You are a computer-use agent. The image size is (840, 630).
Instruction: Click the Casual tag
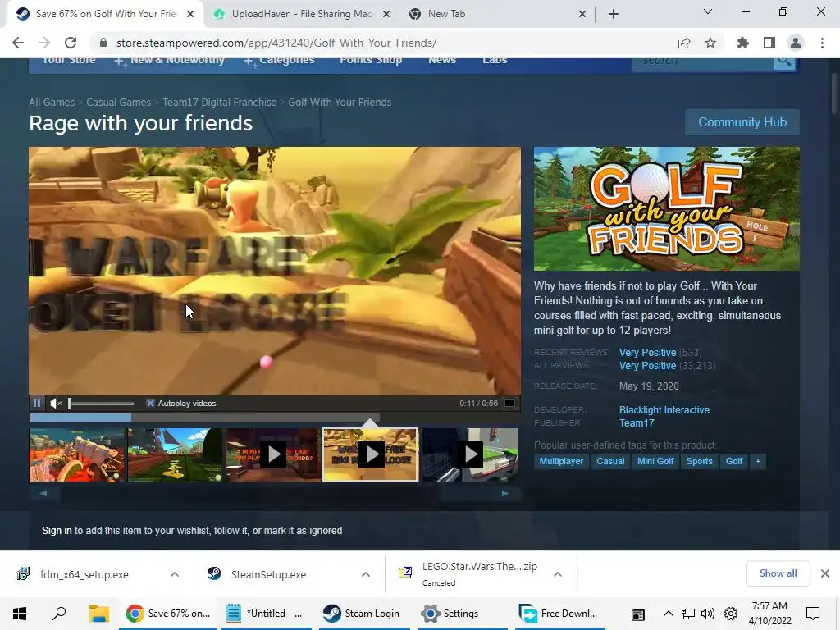pyautogui.click(x=610, y=461)
